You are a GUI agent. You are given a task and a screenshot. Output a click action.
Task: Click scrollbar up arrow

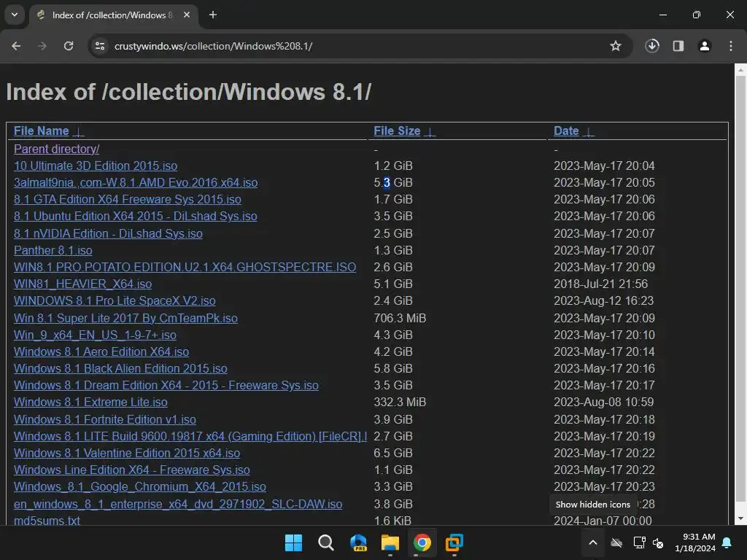coord(740,70)
